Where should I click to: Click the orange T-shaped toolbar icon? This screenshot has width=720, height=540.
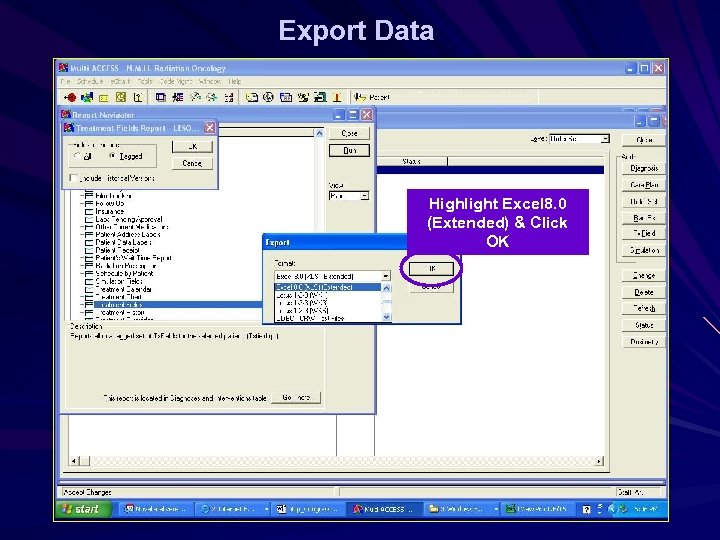click(x=338, y=97)
